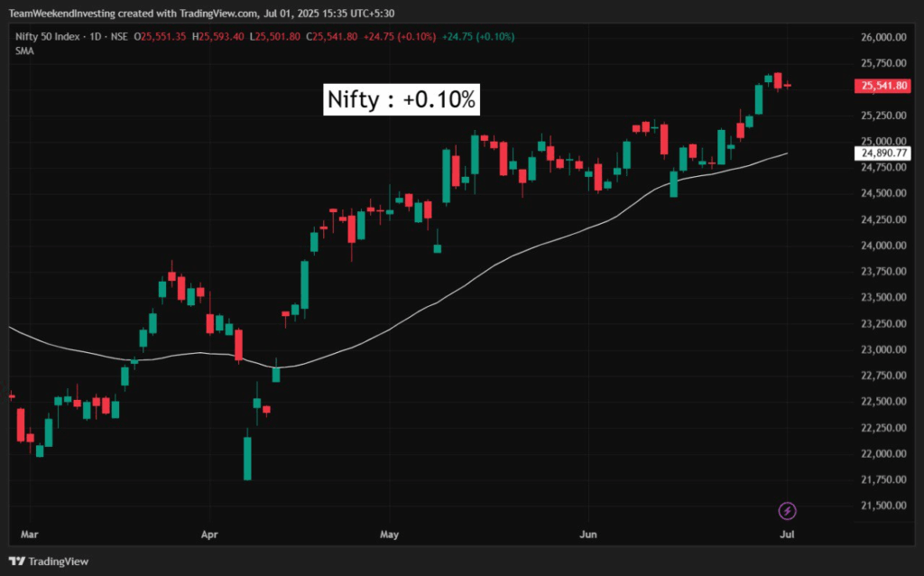Click the NSE exchange label
The width and height of the screenshot is (924, 576).
(119, 36)
